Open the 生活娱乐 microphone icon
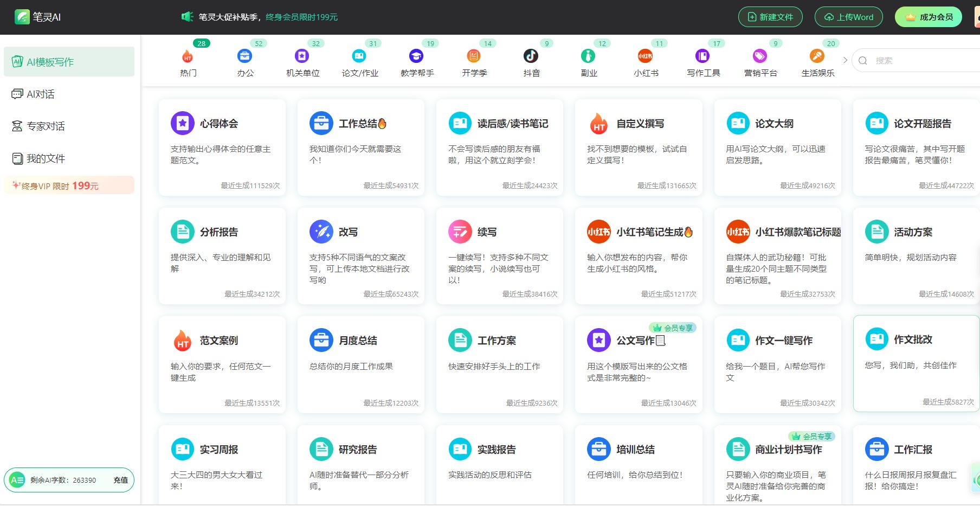Image resolution: width=980 pixels, height=506 pixels. pyautogui.click(x=817, y=56)
